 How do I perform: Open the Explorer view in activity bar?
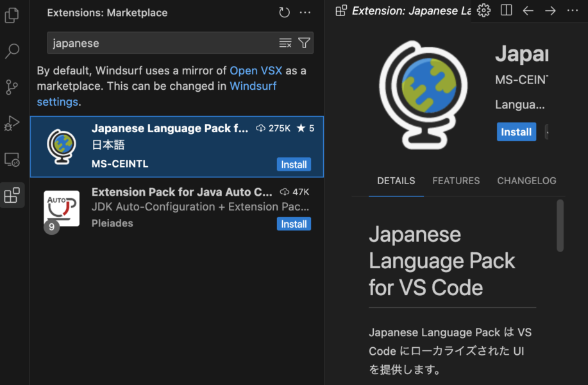click(x=12, y=15)
